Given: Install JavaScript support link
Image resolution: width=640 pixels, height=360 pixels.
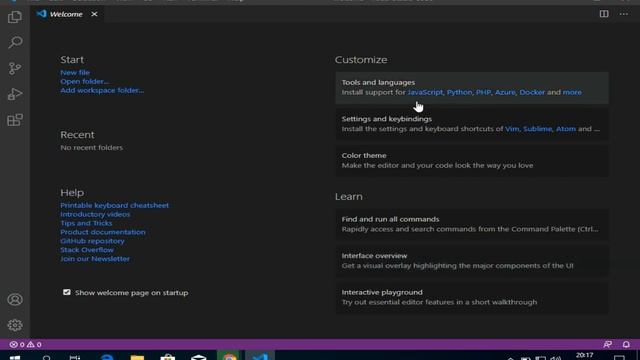Looking at the screenshot, I should [x=425, y=92].
